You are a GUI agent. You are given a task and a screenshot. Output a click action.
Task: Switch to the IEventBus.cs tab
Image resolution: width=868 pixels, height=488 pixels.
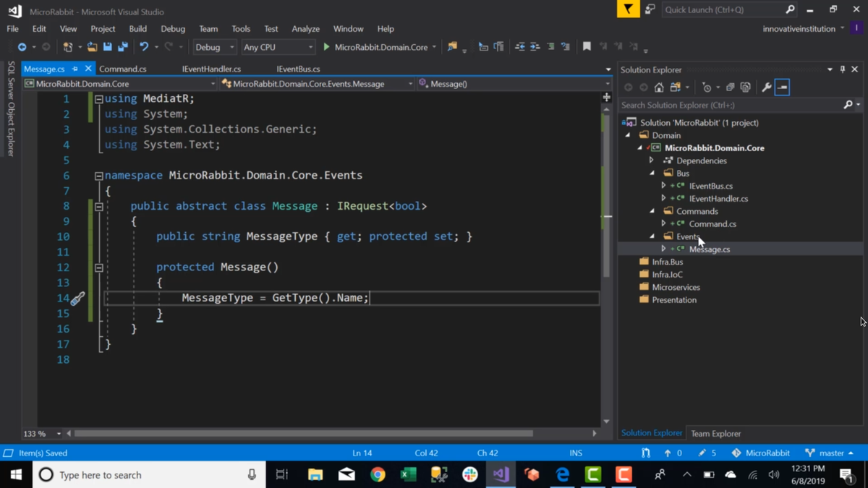[298, 69]
